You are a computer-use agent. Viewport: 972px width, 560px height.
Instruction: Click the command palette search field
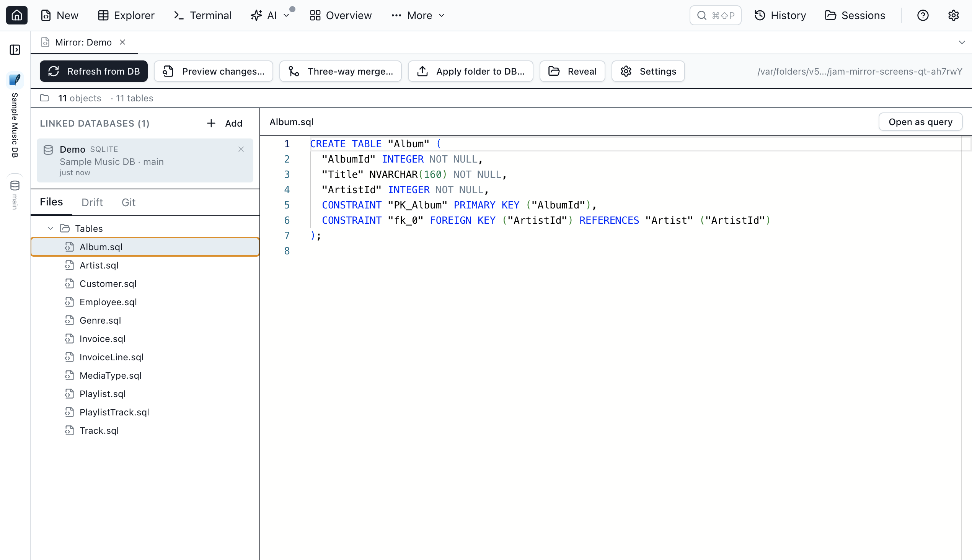point(715,15)
